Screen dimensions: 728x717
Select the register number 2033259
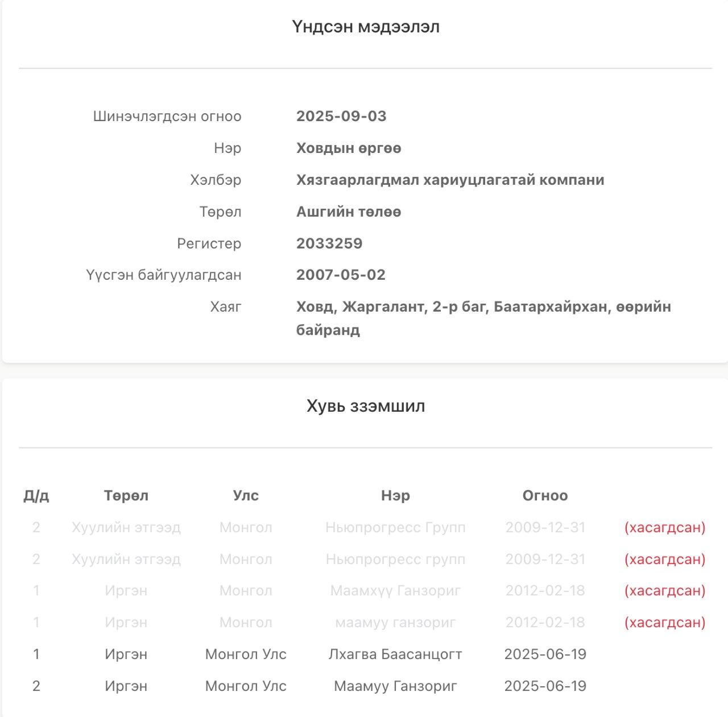(x=329, y=243)
